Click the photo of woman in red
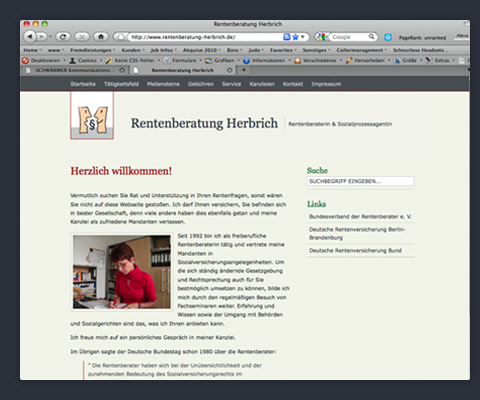The width and height of the screenshot is (480, 400). pos(122,272)
